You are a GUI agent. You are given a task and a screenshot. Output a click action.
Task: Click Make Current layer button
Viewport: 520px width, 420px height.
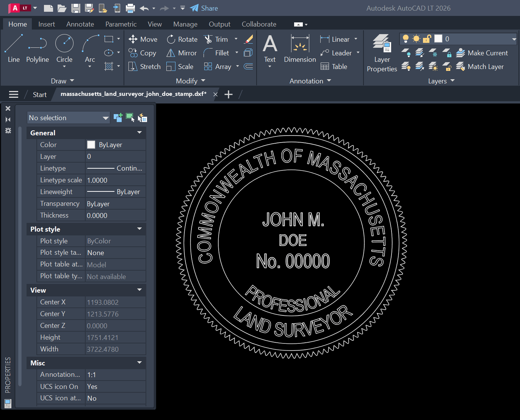pos(482,53)
